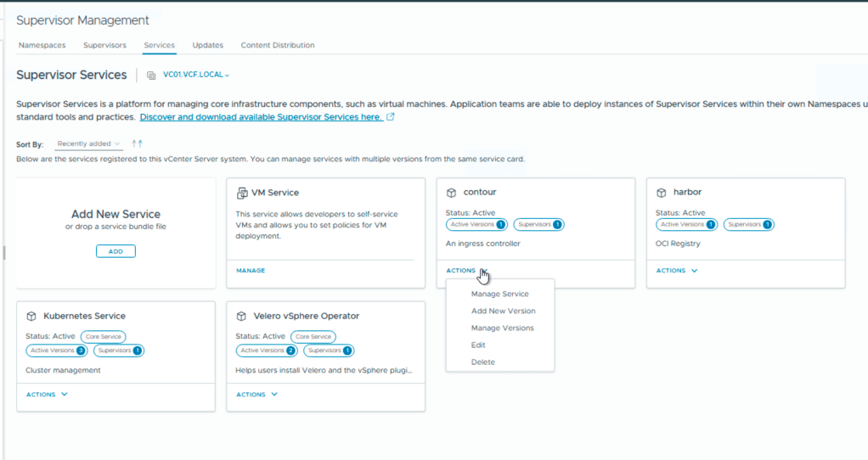Click the VM Service card icon
868x460 pixels.
242,193
